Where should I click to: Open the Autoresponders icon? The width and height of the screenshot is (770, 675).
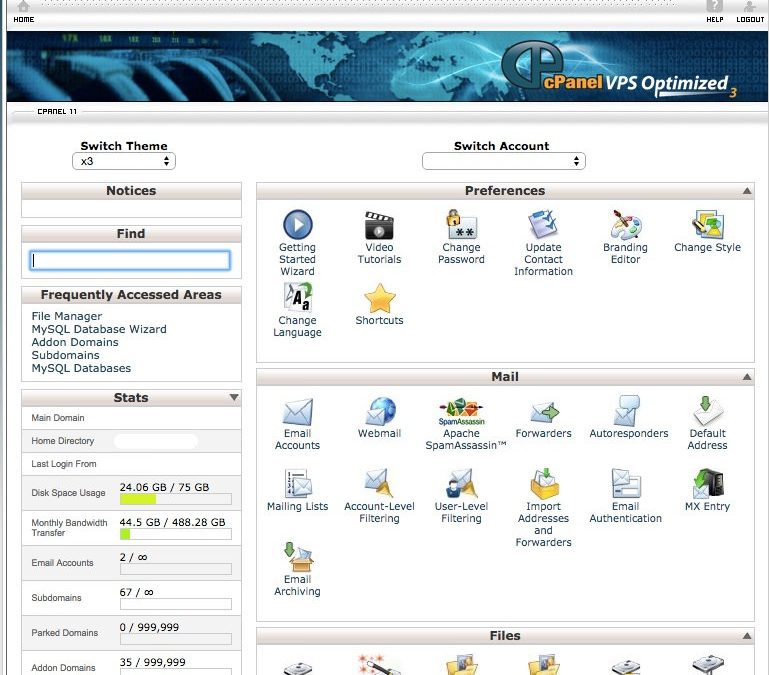click(x=627, y=410)
